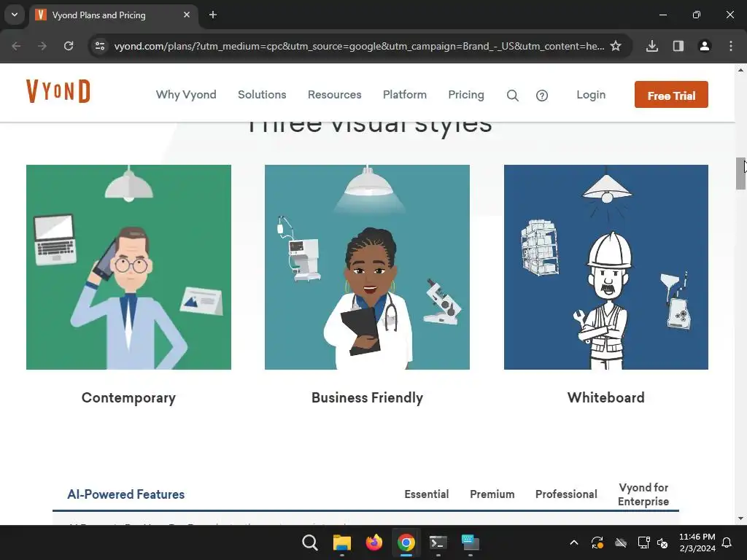The height and width of the screenshot is (560, 747).
Task: Click the Vyond for Enterprise column header
Action: pos(643,494)
